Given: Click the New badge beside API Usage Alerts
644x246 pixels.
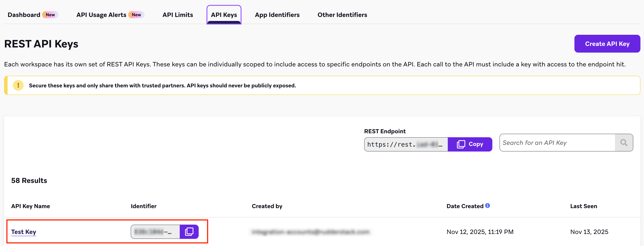Looking at the screenshot, I should tap(136, 15).
